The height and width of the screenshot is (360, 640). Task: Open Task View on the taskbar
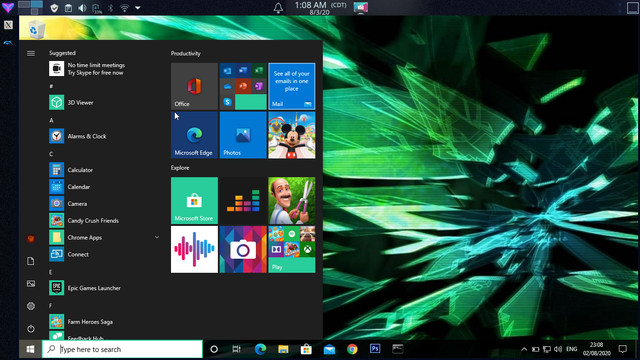[x=236, y=349]
